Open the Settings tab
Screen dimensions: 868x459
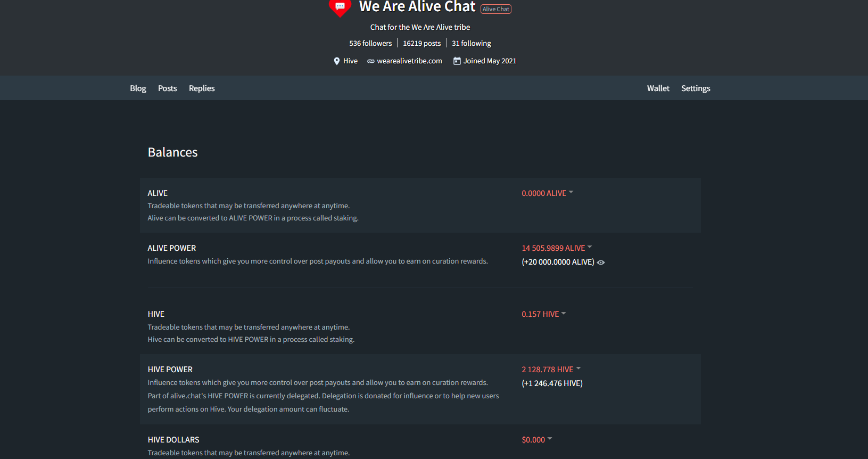coord(696,88)
